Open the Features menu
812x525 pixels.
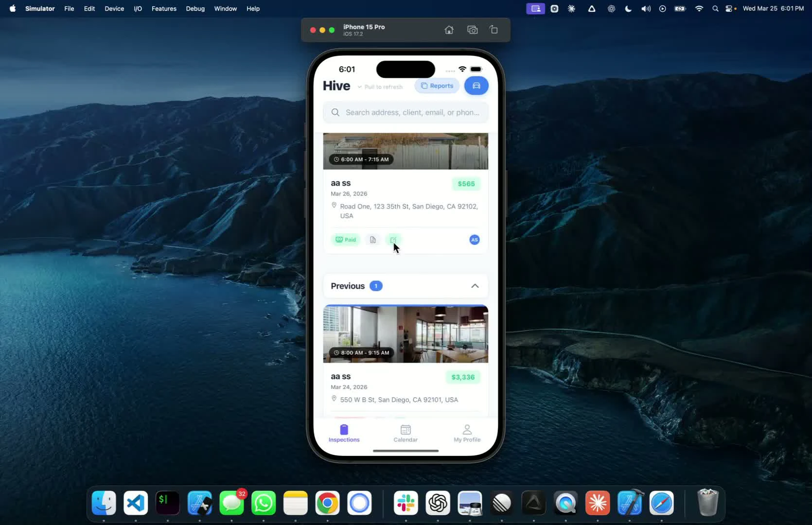[x=164, y=9]
